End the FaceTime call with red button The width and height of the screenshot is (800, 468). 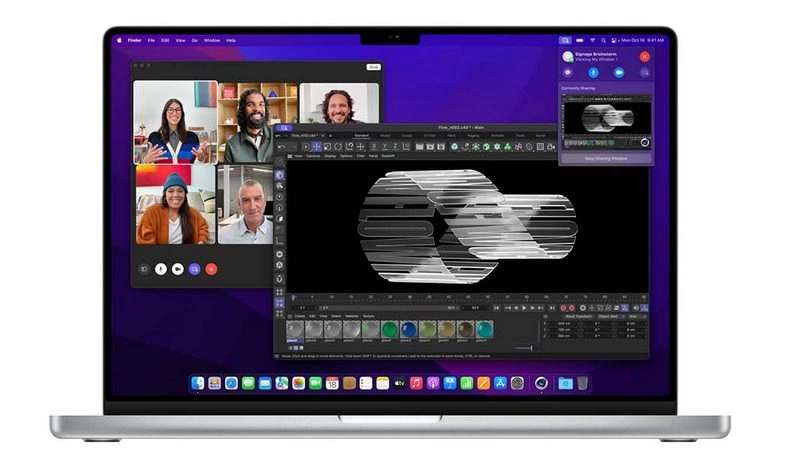pyautogui.click(x=211, y=269)
